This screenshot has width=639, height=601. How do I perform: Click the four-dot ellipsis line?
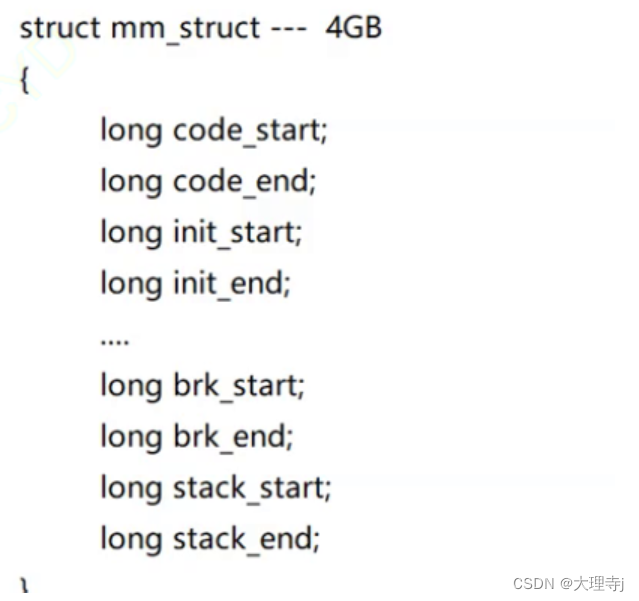pos(115,341)
